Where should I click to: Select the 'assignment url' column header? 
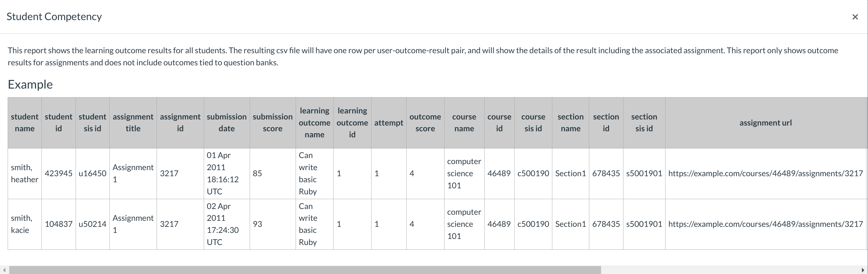click(x=765, y=123)
